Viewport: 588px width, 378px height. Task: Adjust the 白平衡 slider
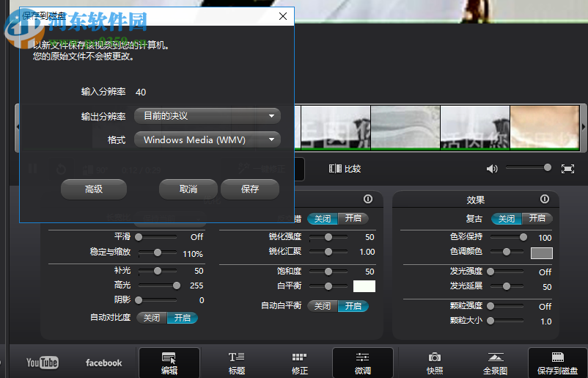(328, 286)
